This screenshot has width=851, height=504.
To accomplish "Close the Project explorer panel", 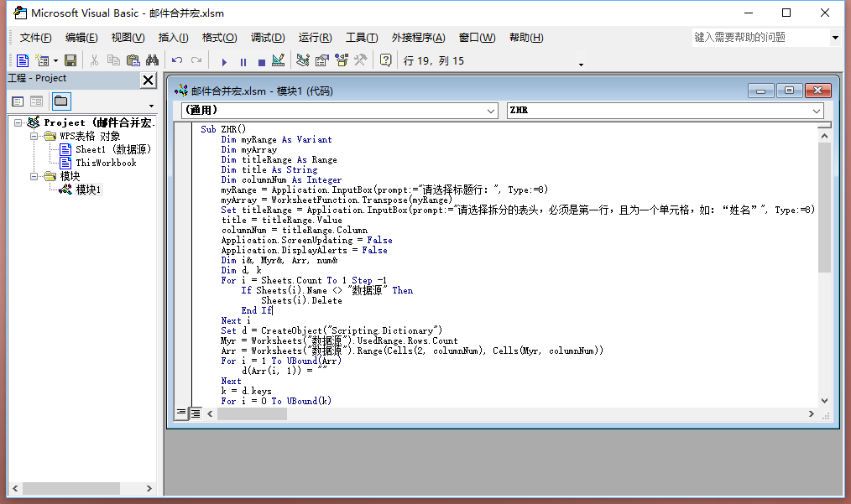I will [148, 80].
